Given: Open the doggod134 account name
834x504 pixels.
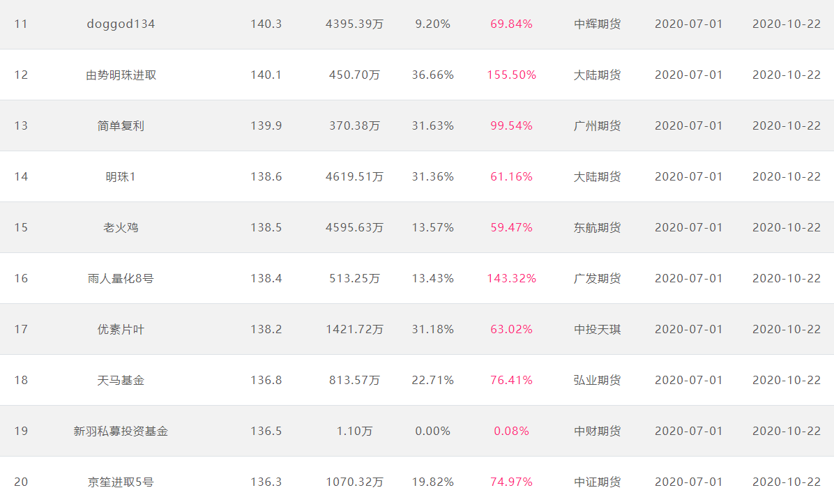Looking at the screenshot, I should point(121,24).
